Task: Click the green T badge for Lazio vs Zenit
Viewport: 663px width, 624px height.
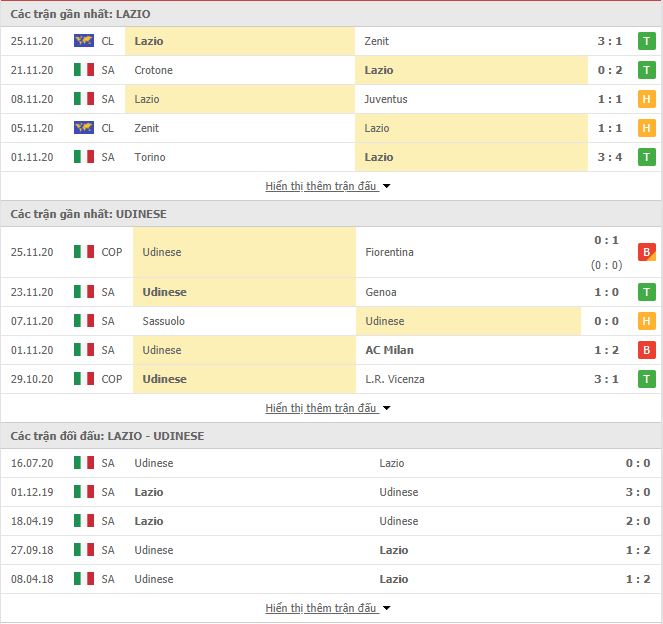Action: pyautogui.click(x=647, y=41)
